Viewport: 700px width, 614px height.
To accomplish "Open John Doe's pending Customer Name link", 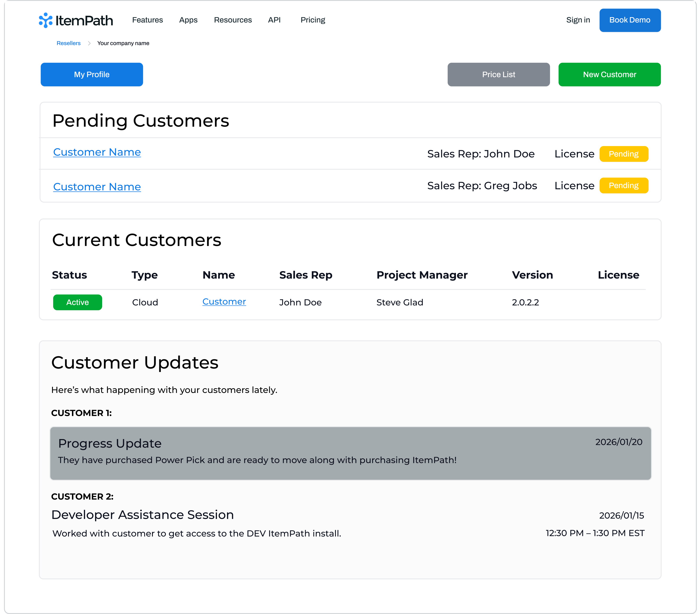I will pos(97,152).
